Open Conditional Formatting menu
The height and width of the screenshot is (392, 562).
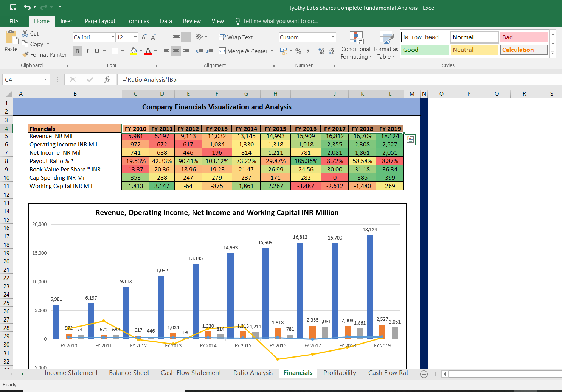(356, 45)
